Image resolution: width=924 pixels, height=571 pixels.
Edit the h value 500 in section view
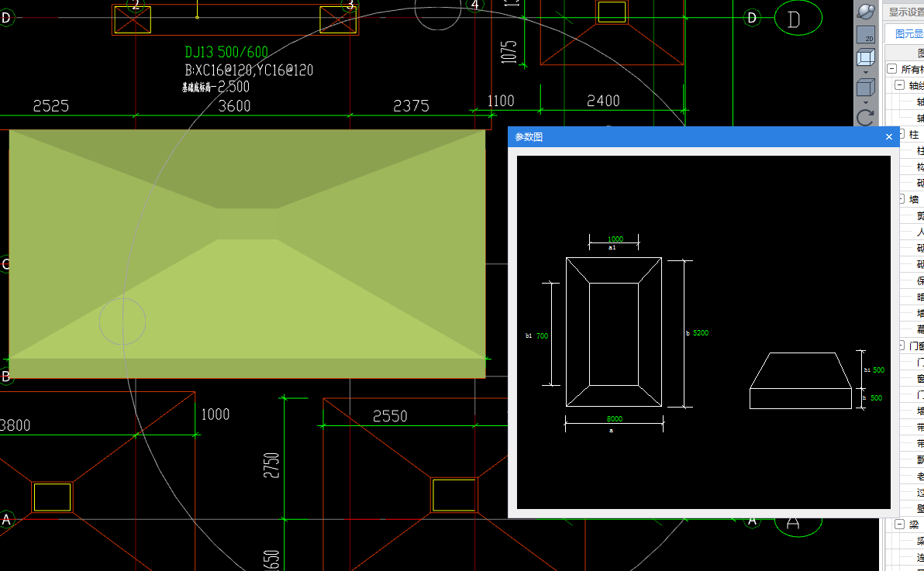[x=876, y=397]
